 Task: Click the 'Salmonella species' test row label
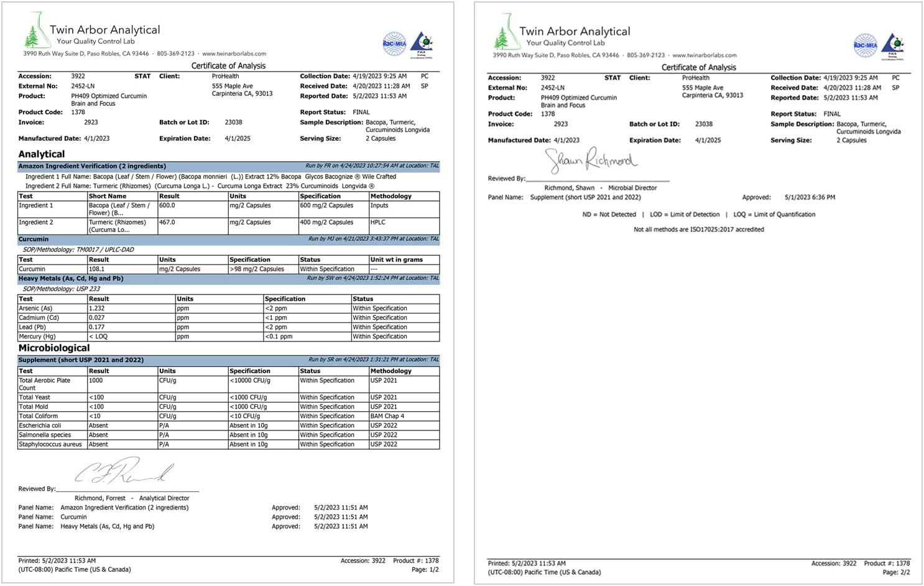pyautogui.click(x=45, y=435)
